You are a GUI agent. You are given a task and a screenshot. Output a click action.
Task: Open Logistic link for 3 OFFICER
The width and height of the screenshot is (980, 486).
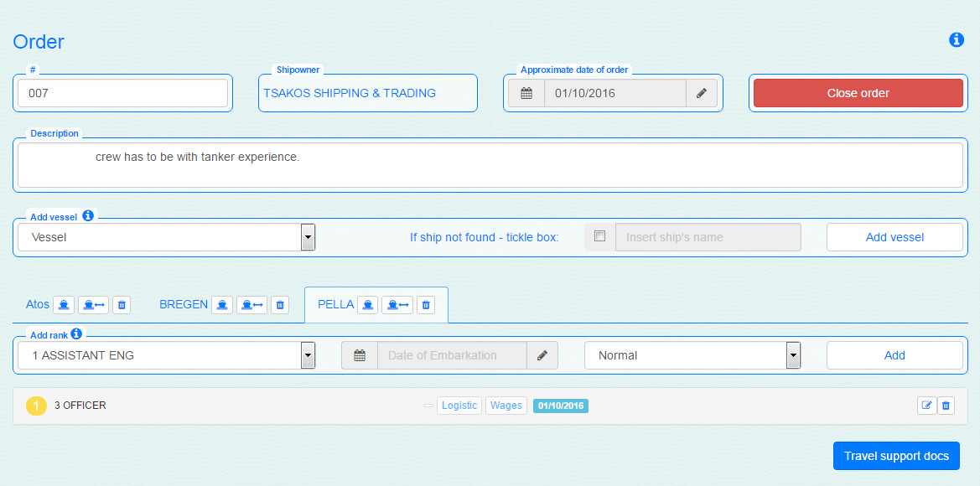pos(459,406)
